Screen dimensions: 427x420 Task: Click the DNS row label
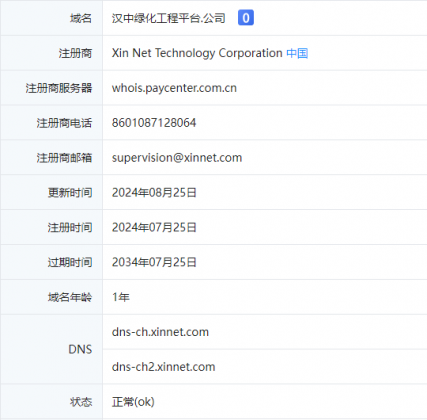click(80, 349)
